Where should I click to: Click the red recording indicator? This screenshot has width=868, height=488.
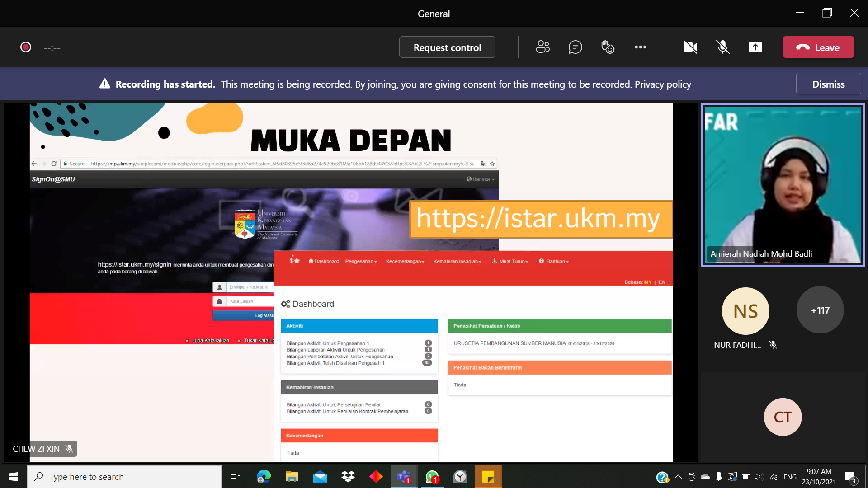[x=26, y=47]
